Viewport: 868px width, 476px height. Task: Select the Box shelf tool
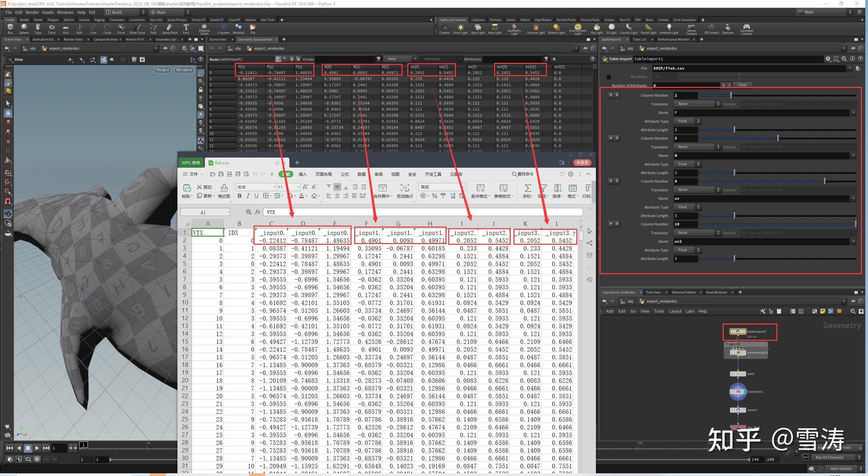click(x=10, y=29)
